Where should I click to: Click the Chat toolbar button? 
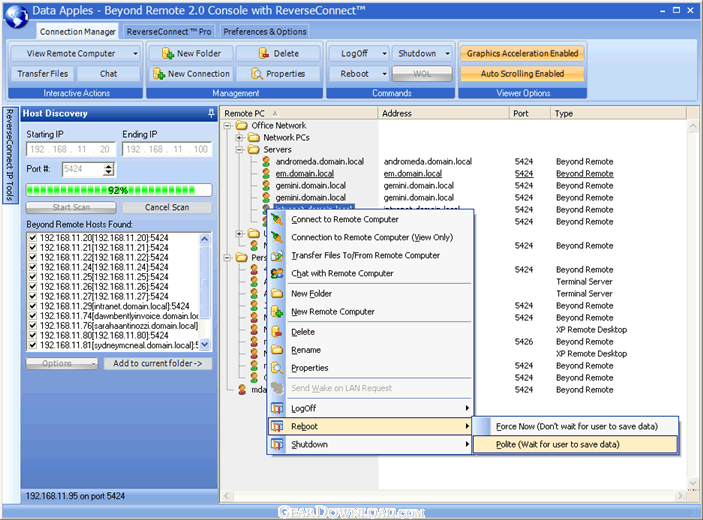108,74
